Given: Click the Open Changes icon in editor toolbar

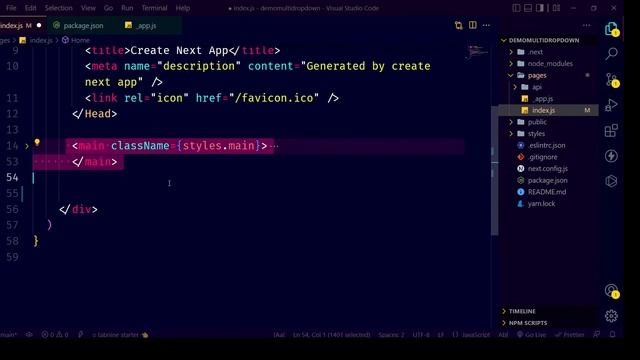Looking at the screenshot, I should coord(459,25).
